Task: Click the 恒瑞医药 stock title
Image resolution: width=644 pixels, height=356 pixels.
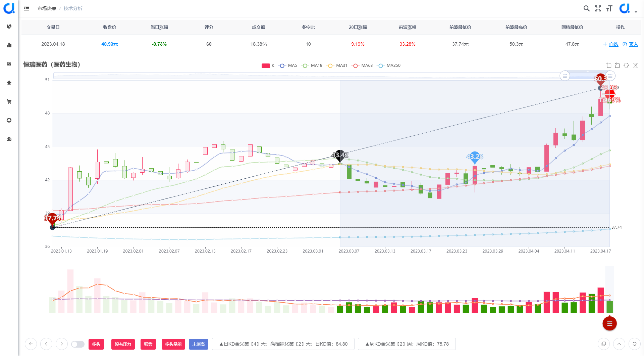Action: point(52,64)
